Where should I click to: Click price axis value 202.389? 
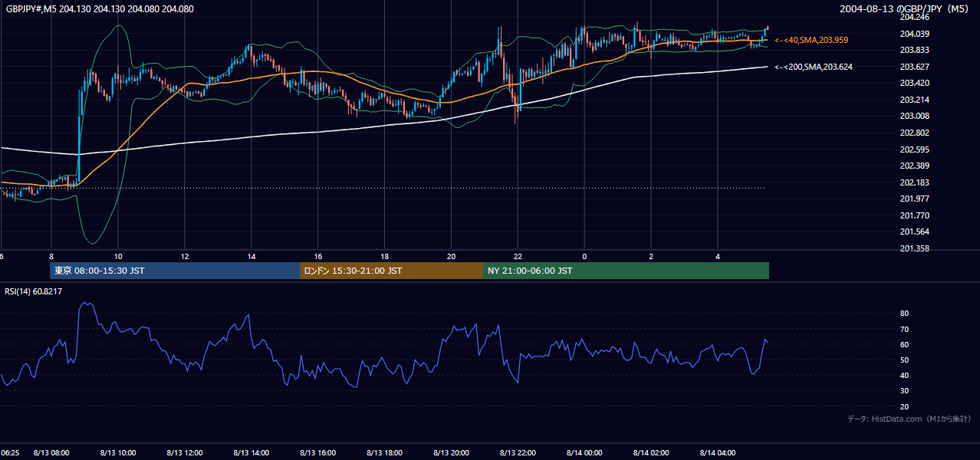pyautogui.click(x=914, y=166)
